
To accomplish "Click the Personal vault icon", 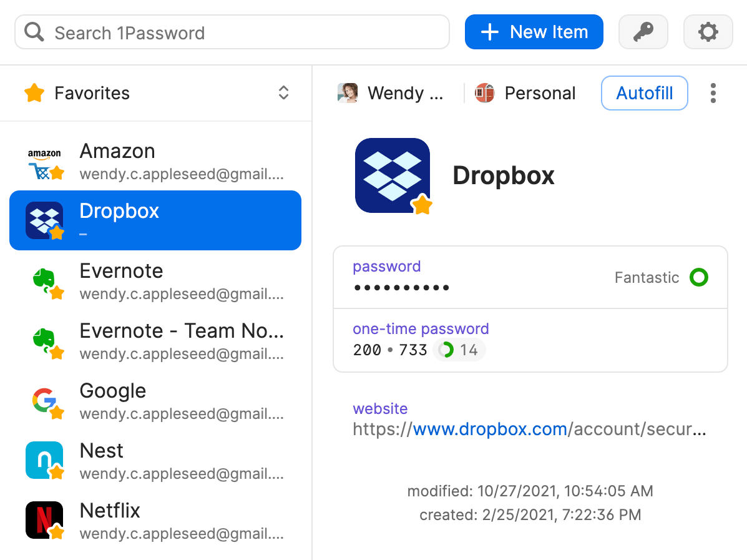I will point(484,93).
